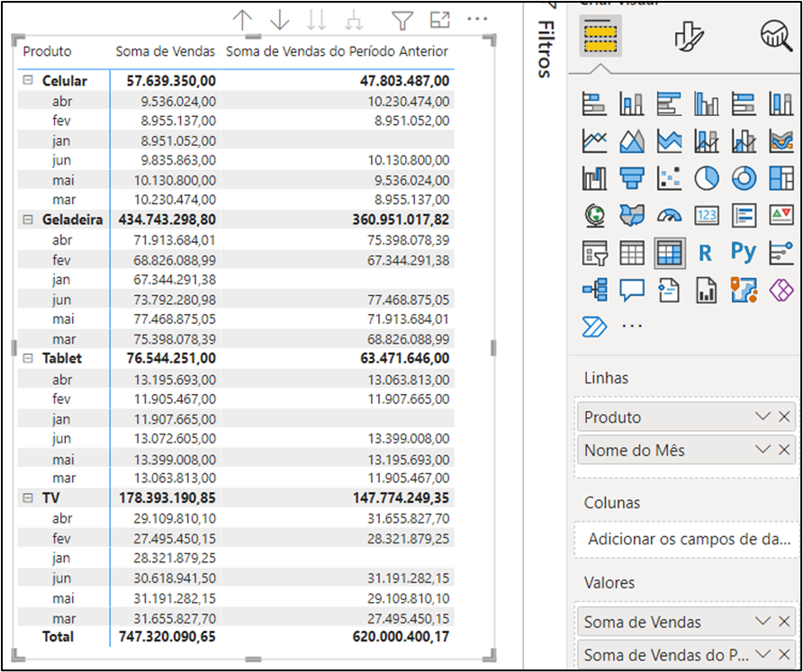Select the R script visual
This screenshot has width=803, height=672.
pos(706,253)
